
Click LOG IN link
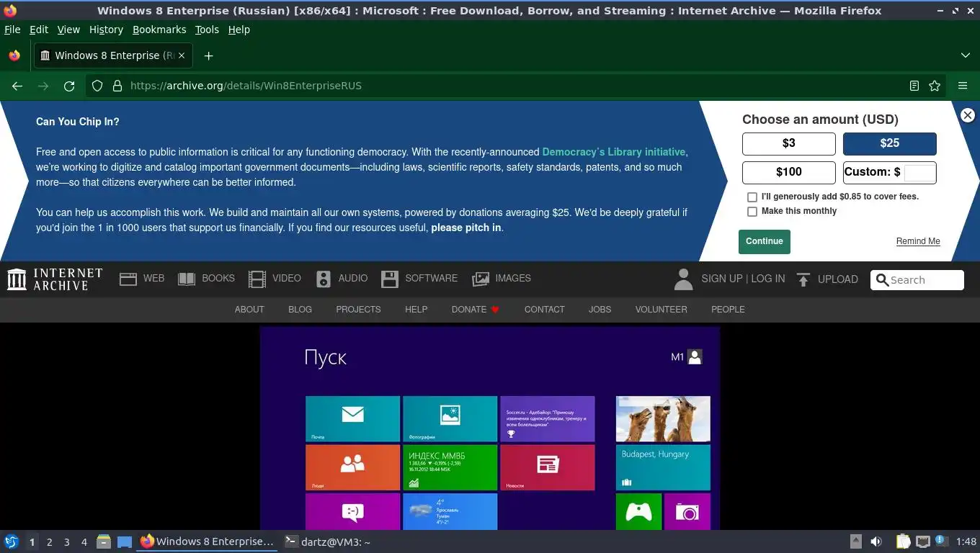[x=768, y=279]
